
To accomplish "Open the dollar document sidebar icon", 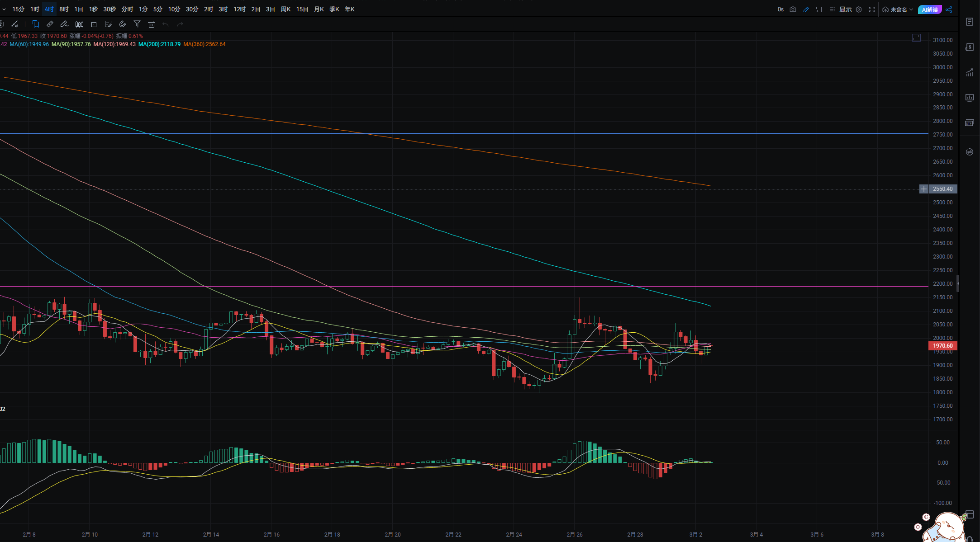I will click(969, 47).
